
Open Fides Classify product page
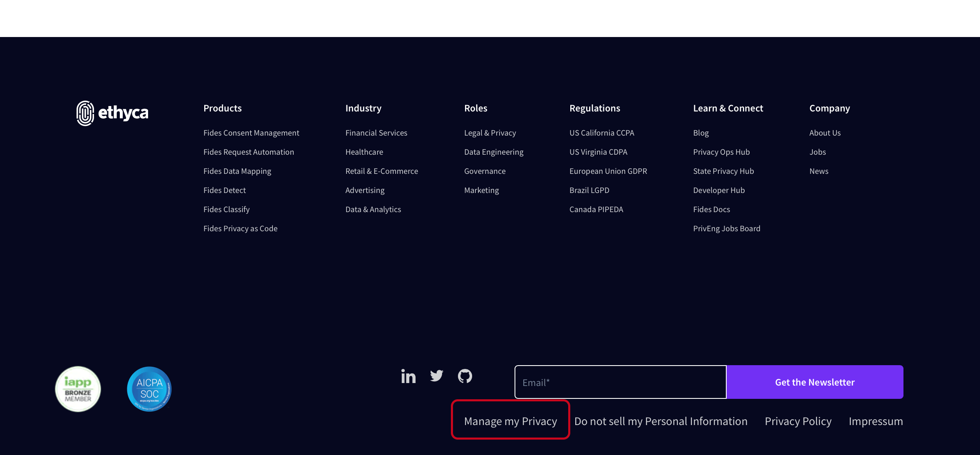coord(226,209)
